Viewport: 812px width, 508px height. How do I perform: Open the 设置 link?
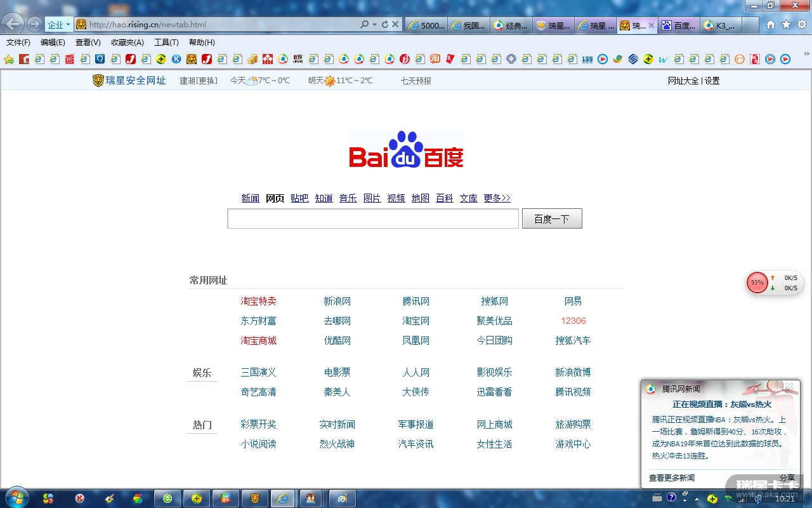712,81
